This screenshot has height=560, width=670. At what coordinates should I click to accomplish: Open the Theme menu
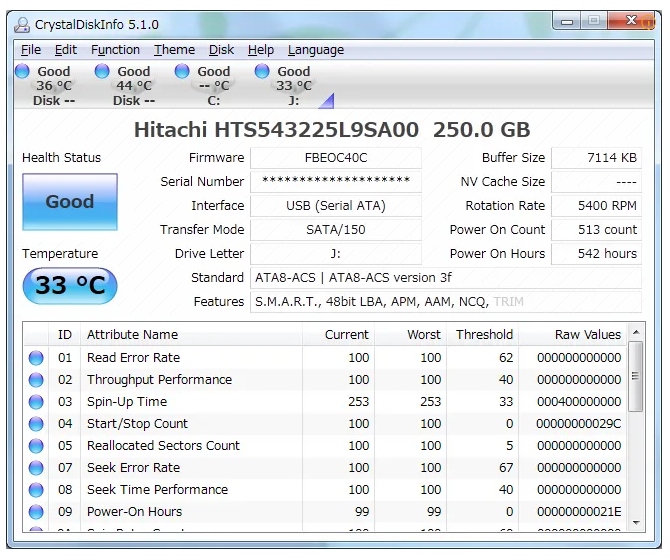(x=174, y=50)
